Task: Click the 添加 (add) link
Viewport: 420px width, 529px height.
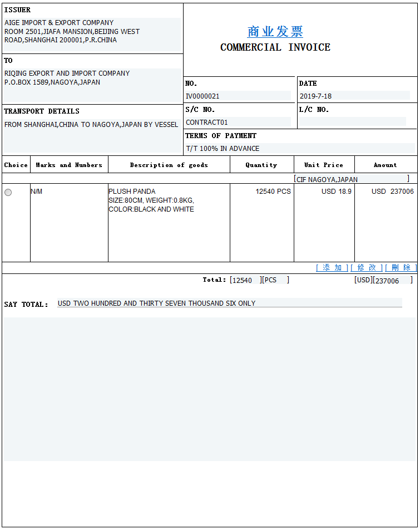Action: (x=332, y=268)
